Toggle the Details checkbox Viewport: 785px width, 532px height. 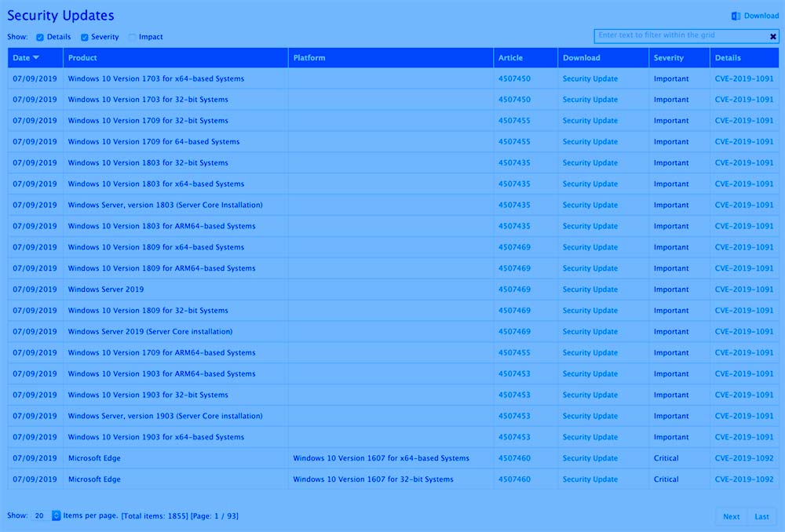(x=40, y=37)
